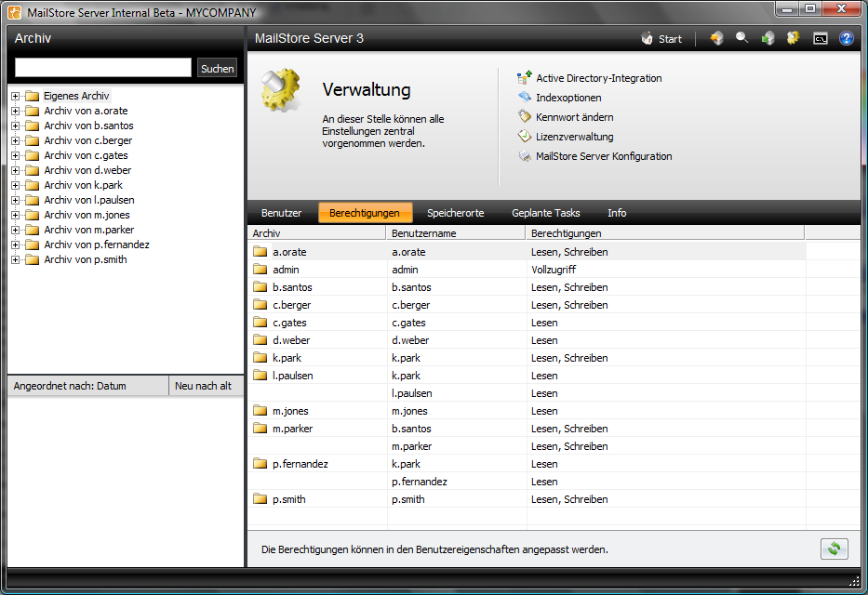868x595 pixels.
Task: Sort by the Benutzername column header
Action: (x=456, y=233)
